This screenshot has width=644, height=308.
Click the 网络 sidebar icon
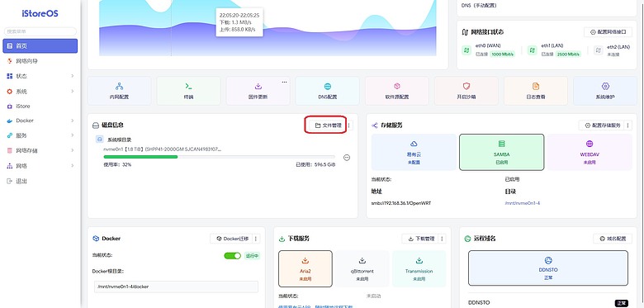10,166
